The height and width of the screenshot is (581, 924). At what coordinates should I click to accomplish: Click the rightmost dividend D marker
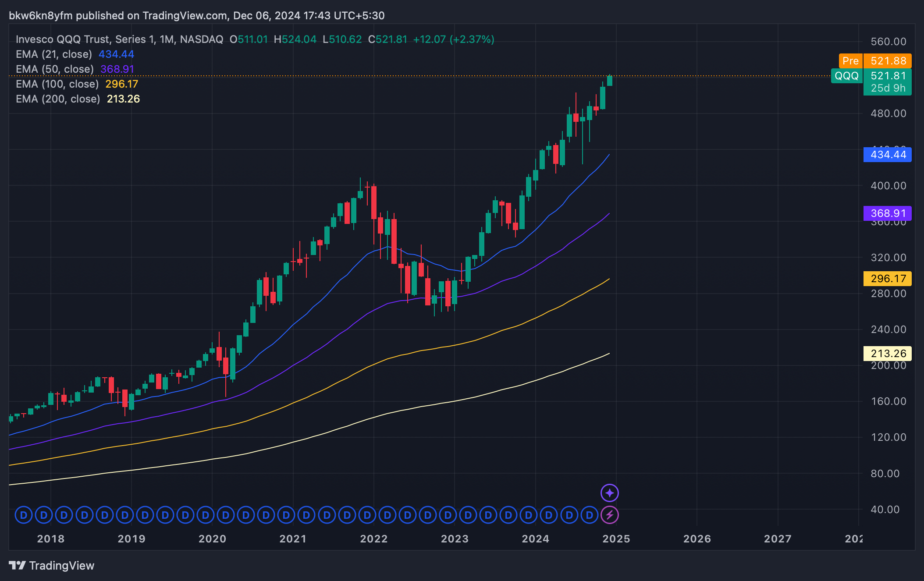pos(589,515)
